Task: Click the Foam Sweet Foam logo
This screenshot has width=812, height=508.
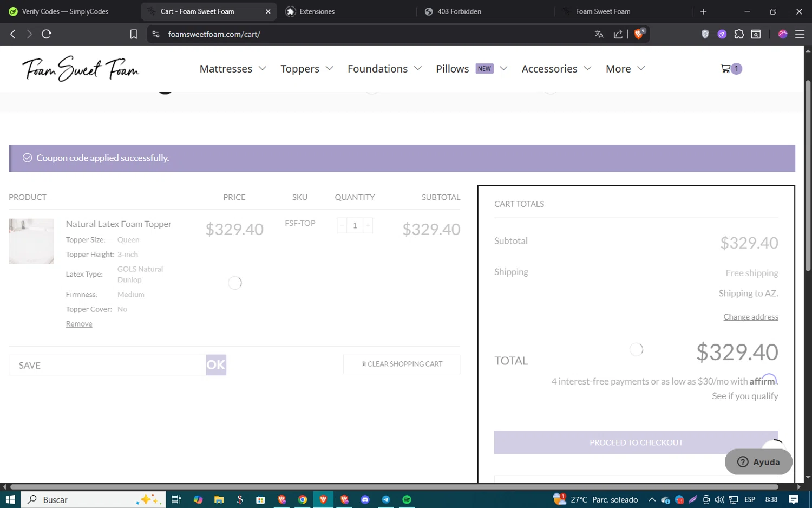Action: coord(80,69)
